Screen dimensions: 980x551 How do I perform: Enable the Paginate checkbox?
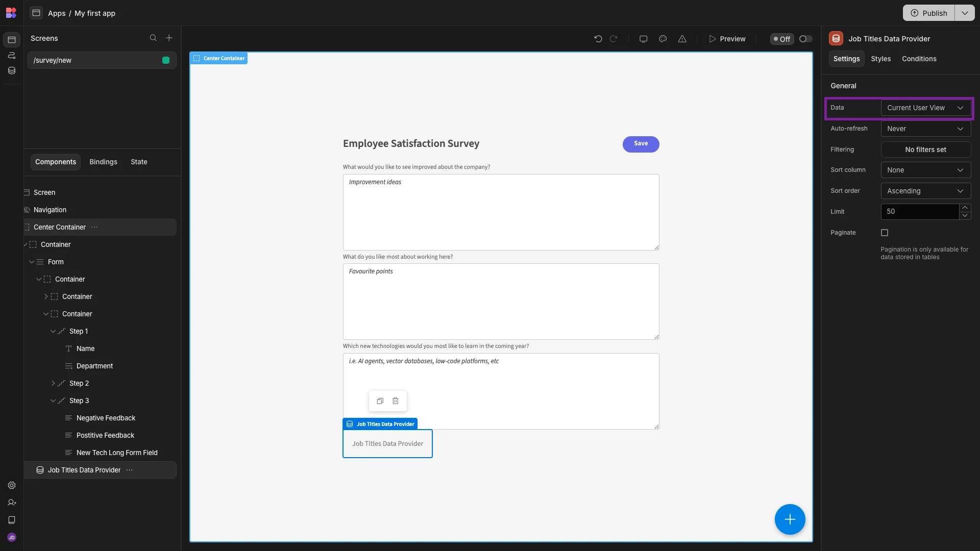pos(885,233)
